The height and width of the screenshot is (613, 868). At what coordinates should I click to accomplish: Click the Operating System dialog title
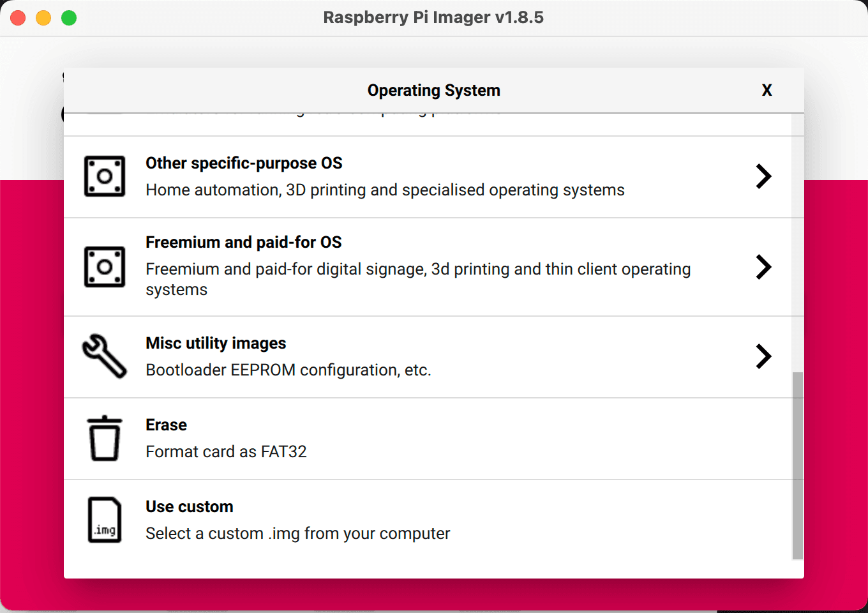[433, 90]
